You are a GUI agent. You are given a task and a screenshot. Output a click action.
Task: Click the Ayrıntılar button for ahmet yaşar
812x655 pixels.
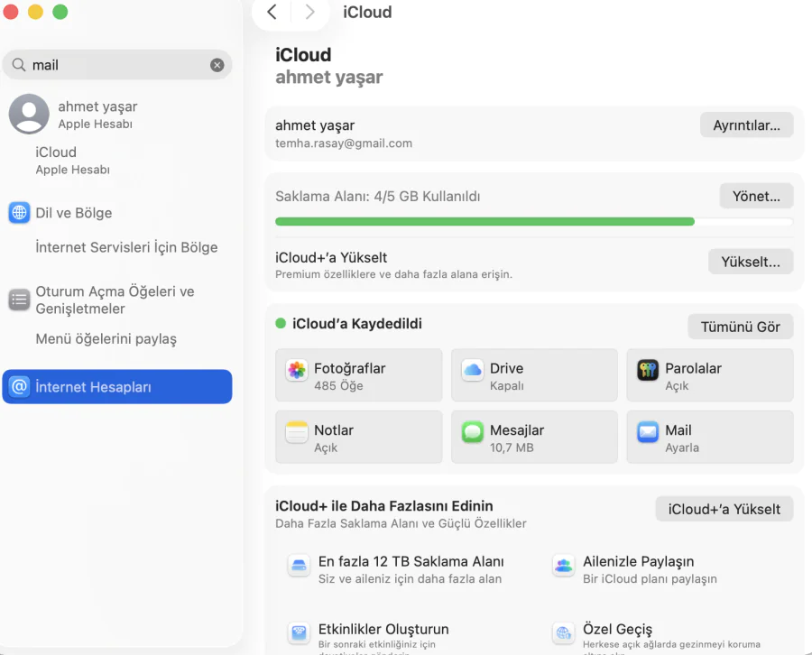(746, 125)
